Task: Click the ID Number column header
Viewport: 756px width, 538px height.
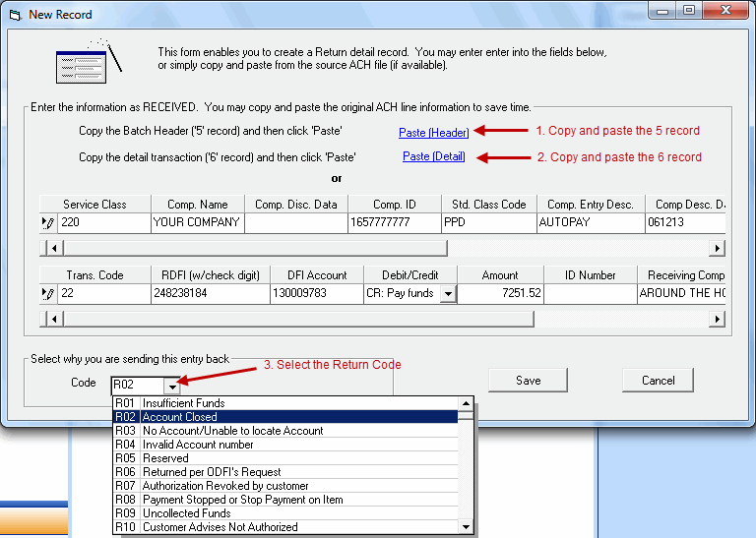Action: click(x=591, y=275)
